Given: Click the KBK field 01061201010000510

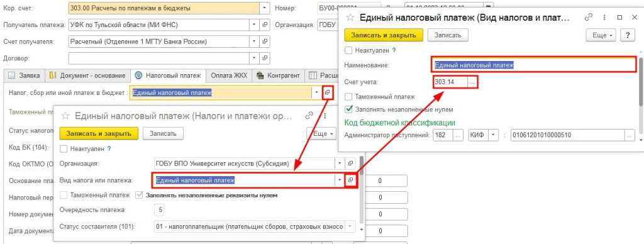Looking at the screenshot, I should pos(567,135).
